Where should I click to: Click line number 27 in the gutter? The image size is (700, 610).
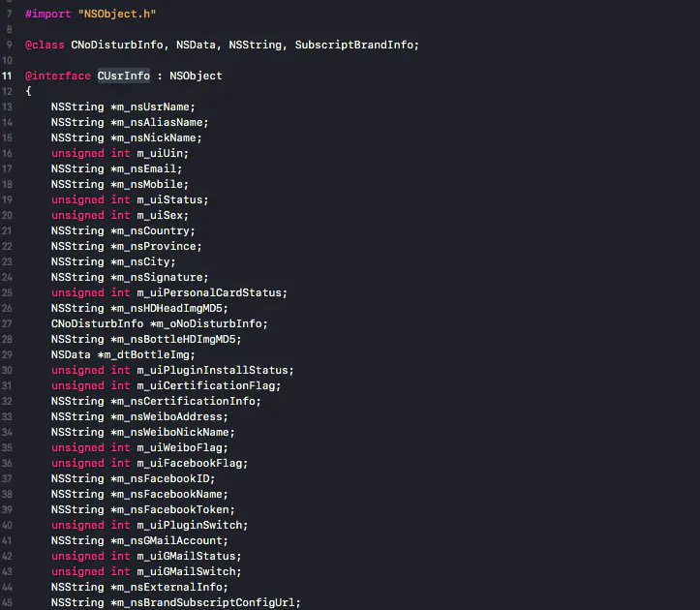tap(7, 323)
